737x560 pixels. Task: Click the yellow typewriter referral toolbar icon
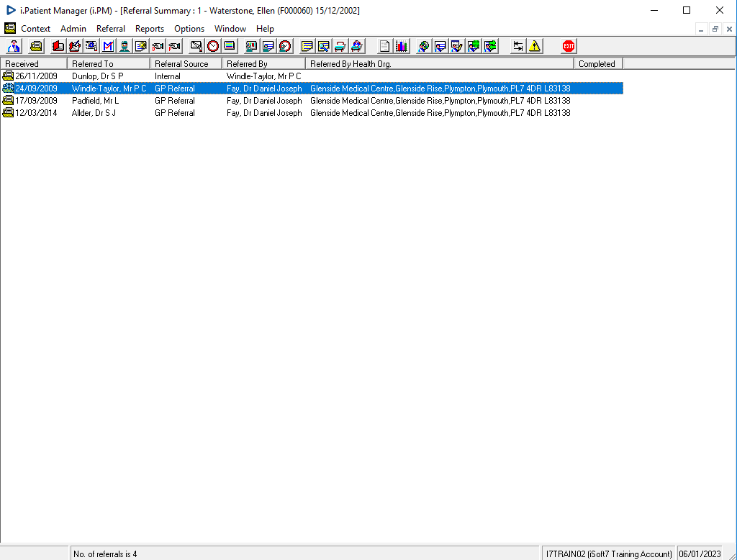tap(36, 46)
